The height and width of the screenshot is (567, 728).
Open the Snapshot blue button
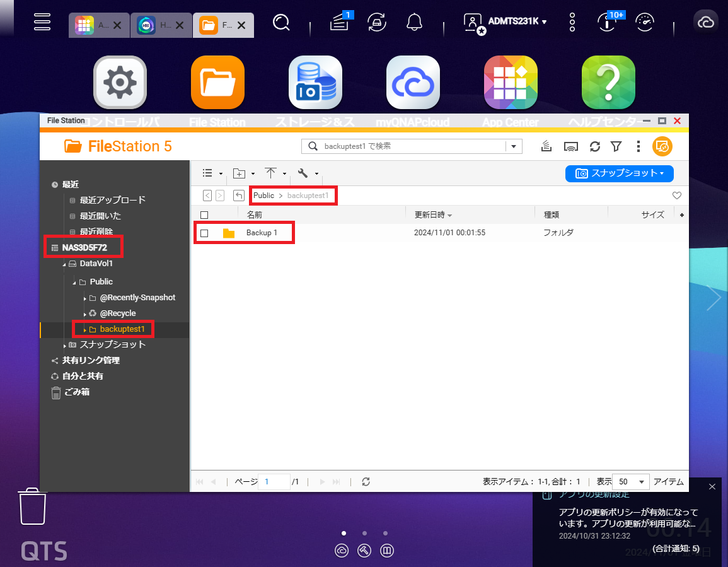pyautogui.click(x=620, y=173)
